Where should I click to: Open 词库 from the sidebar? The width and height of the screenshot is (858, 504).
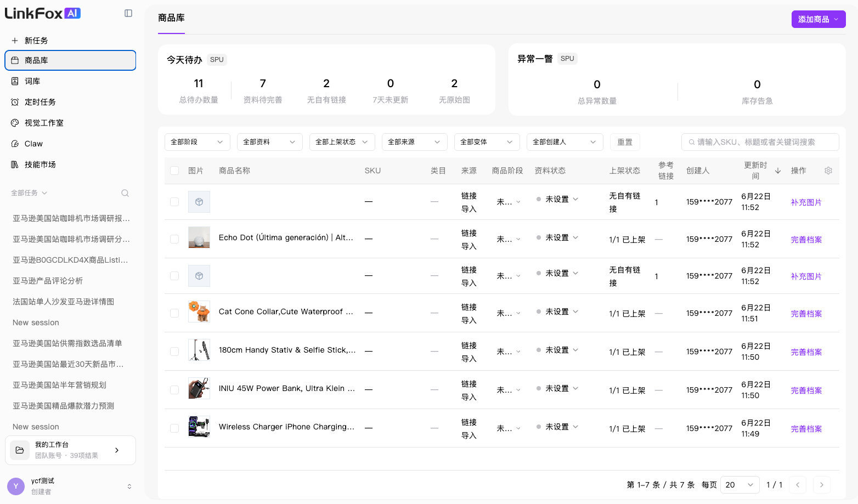click(70, 81)
